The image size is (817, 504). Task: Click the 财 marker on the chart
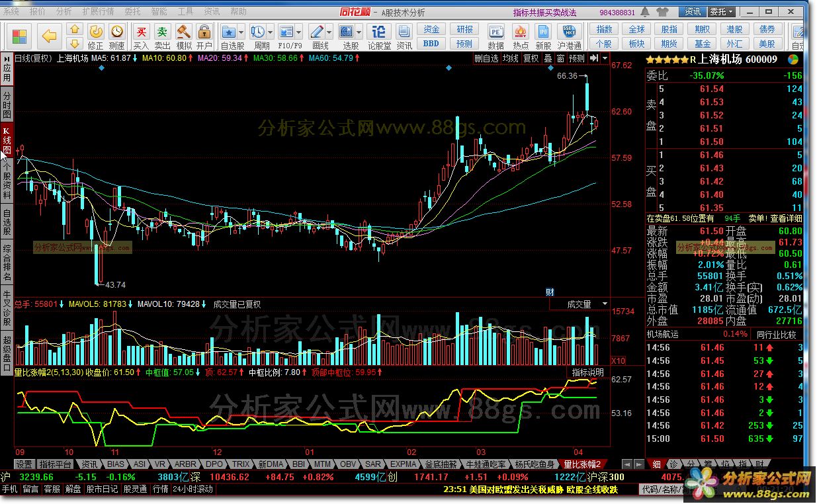(549, 292)
